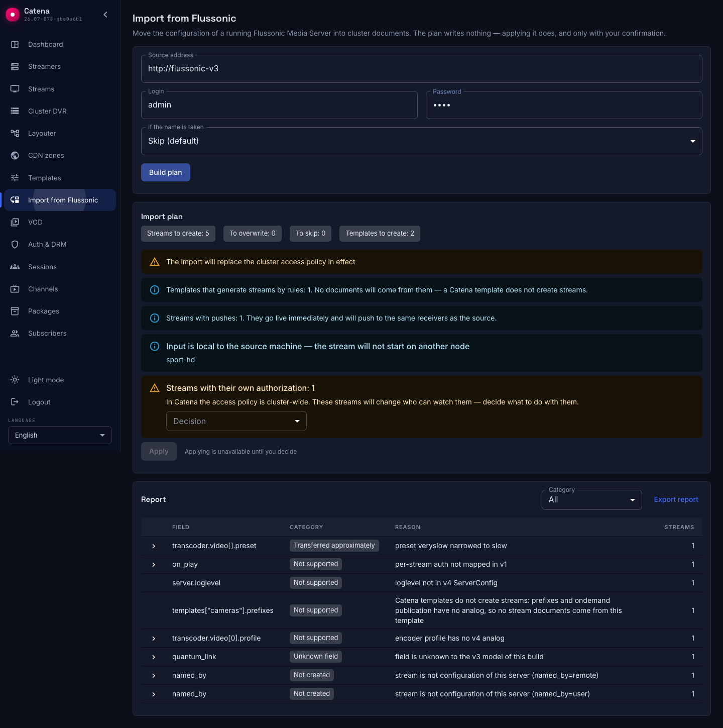Open Dashboard in the sidebar
723x728 pixels.
(60, 44)
